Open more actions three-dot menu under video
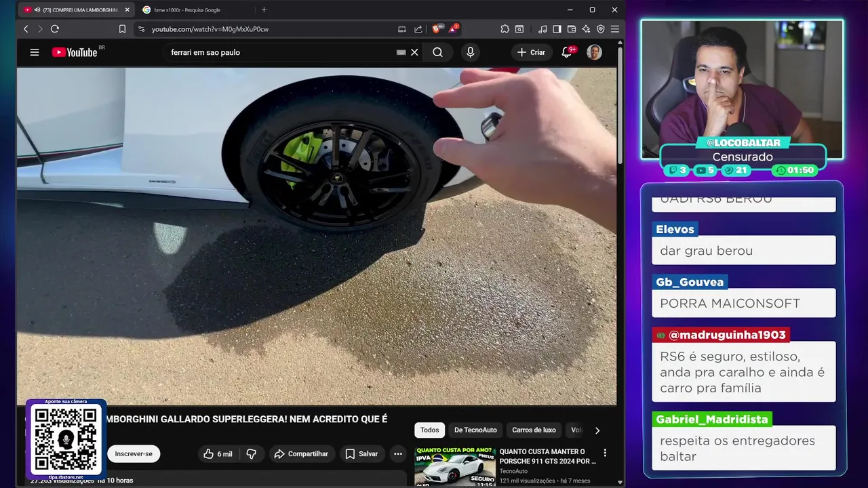This screenshot has width=868, height=488. 398,454
